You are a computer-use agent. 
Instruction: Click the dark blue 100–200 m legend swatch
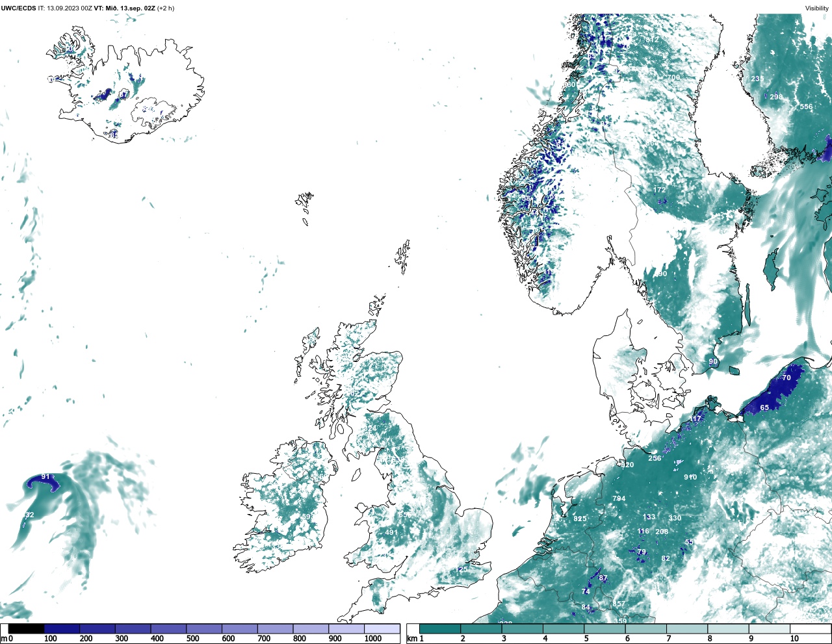click(62, 629)
